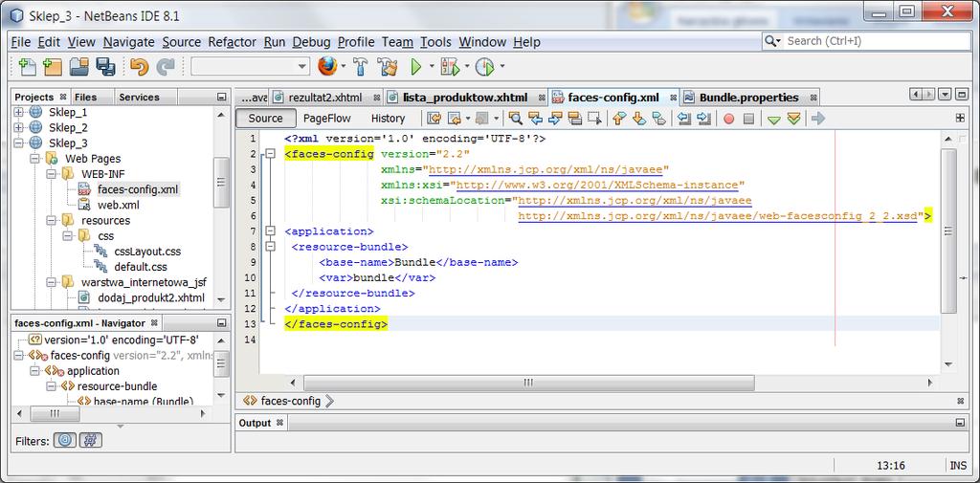The image size is (980, 483).
Task: Open Profile Project dropdown arrow
Action: coord(501,66)
